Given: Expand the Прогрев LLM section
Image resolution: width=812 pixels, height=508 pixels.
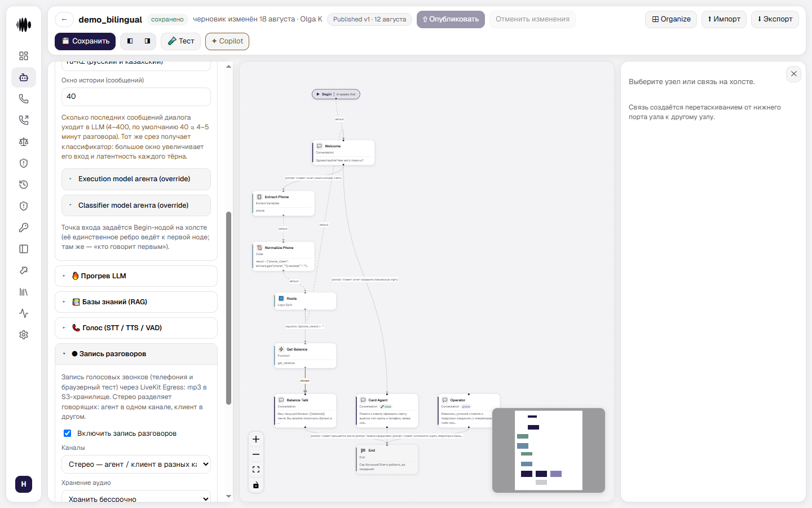Looking at the screenshot, I should pyautogui.click(x=136, y=276).
